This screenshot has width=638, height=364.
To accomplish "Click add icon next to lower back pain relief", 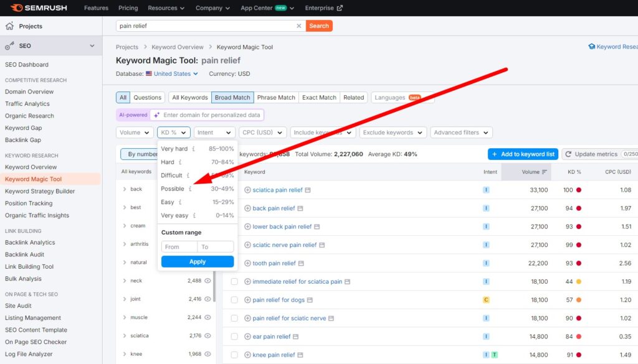I will 247,226.
